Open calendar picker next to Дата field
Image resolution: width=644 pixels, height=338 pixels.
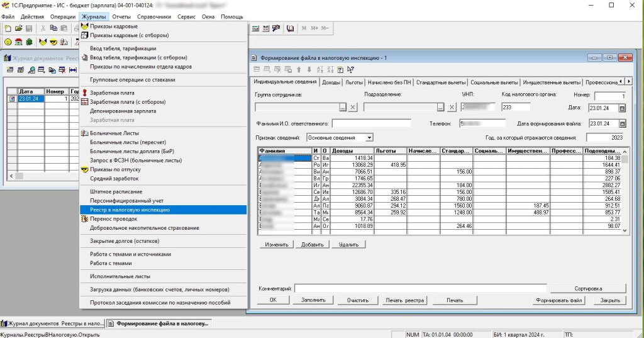click(623, 108)
